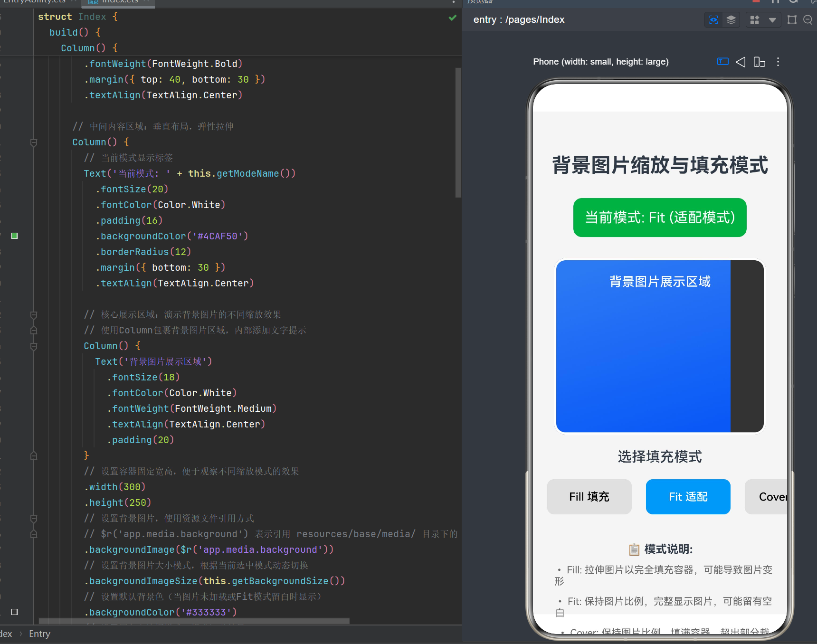Toggle fold marker at 设置背景图片 comment line
This screenshot has width=817, height=644.
pos(34,519)
